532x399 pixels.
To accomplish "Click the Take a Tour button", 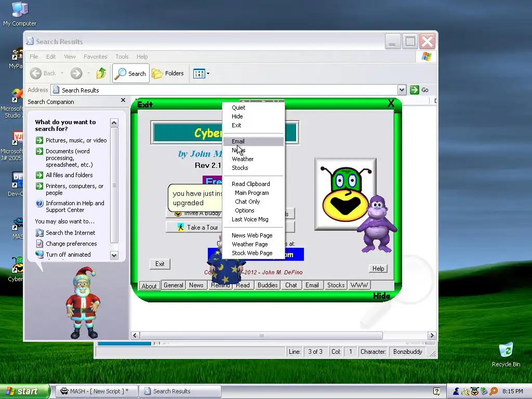I will (194, 228).
